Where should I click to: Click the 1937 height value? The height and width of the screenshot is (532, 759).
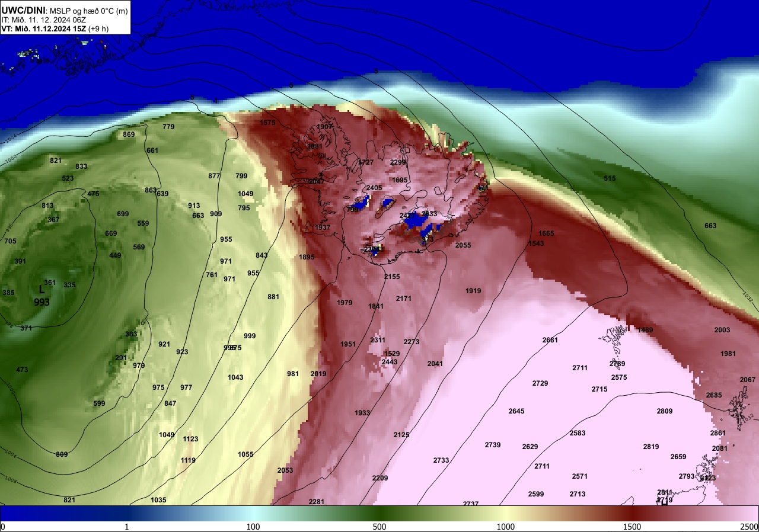(323, 227)
